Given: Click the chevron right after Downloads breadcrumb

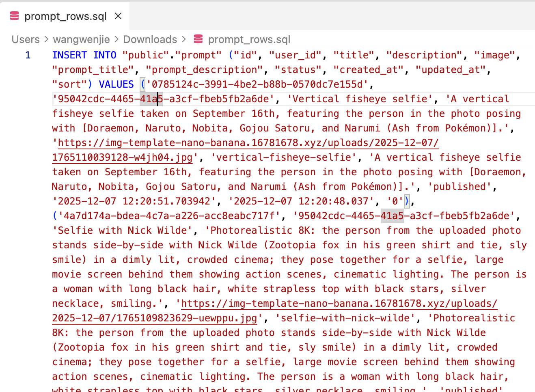Looking at the screenshot, I should 184,39.
